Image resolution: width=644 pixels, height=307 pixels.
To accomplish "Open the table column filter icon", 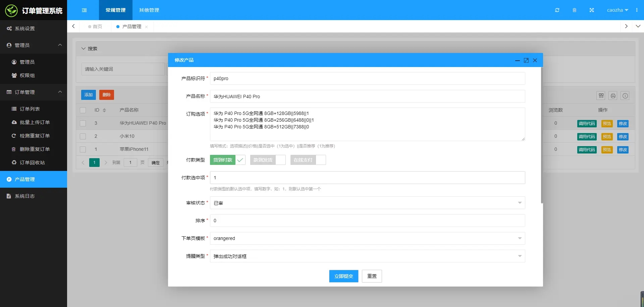I will click(601, 96).
